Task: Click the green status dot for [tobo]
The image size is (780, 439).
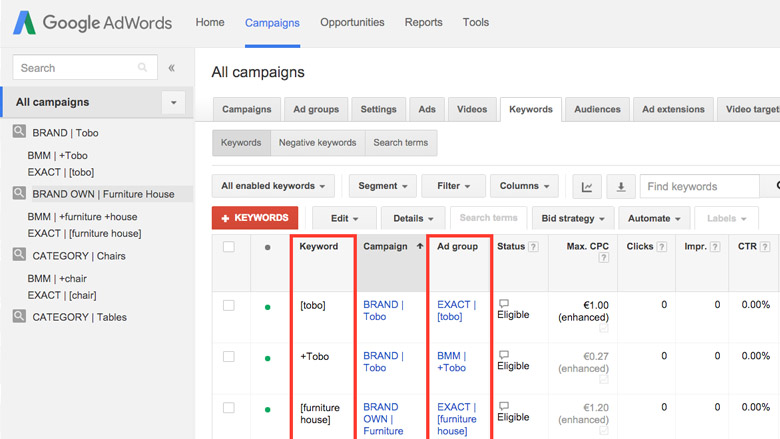Action: (x=268, y=307)
